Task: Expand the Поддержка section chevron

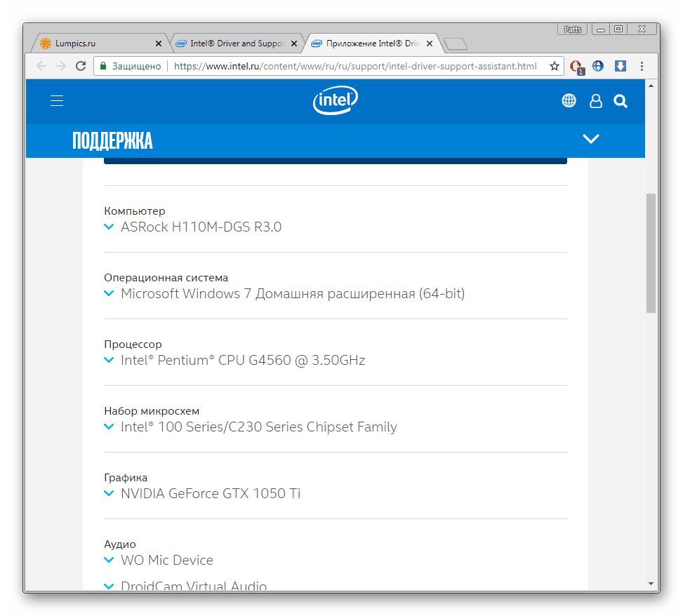Action: tap(591, 139)
